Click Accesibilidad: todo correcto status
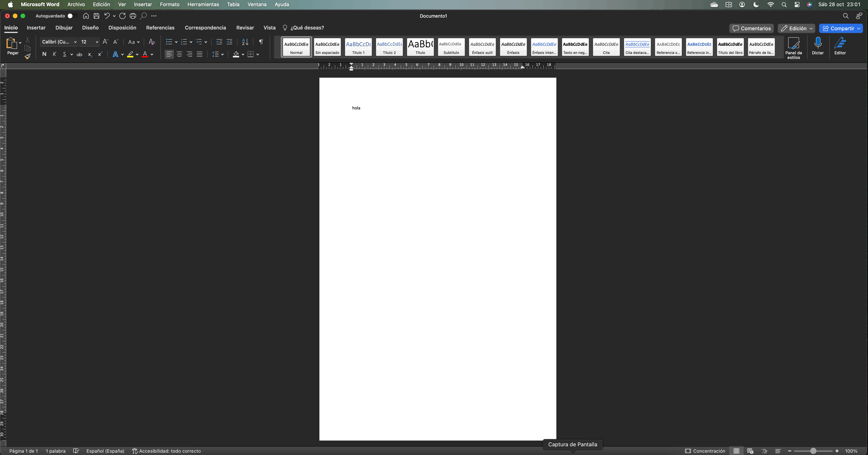 166,451
